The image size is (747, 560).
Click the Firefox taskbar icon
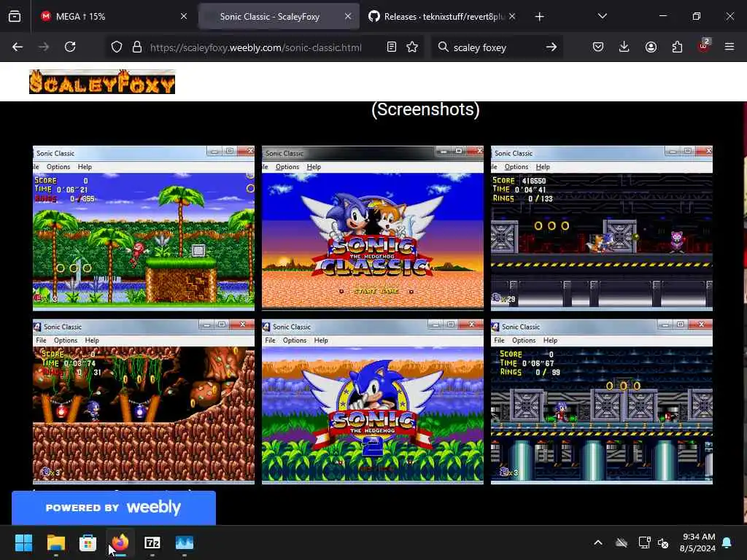(x=120, y=542)
